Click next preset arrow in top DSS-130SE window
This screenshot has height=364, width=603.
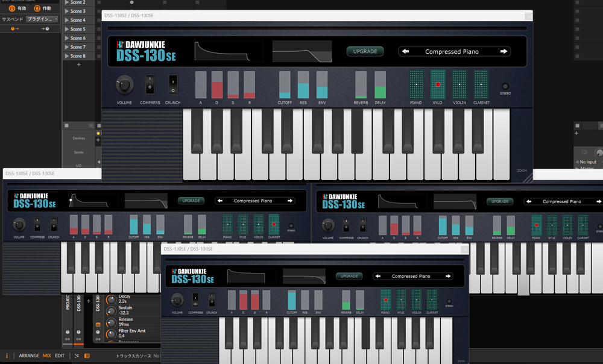(x=504, y=52)
